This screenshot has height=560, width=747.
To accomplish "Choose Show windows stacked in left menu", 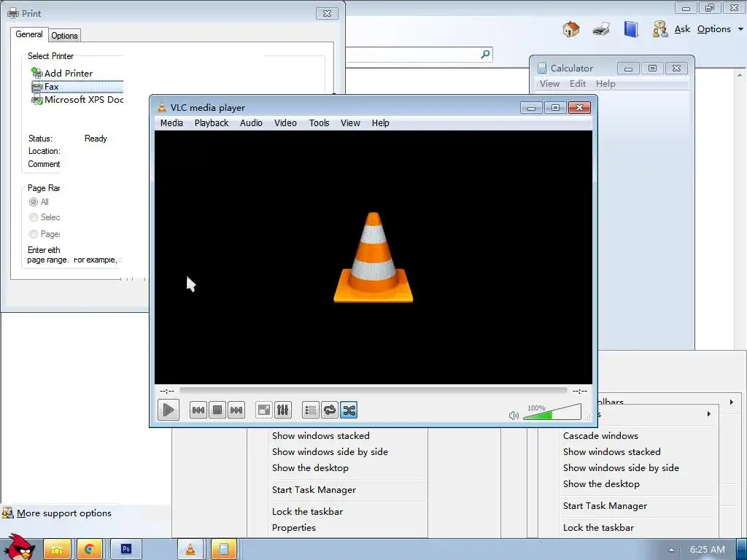I will pyautogui.click(x=321, y=436).
